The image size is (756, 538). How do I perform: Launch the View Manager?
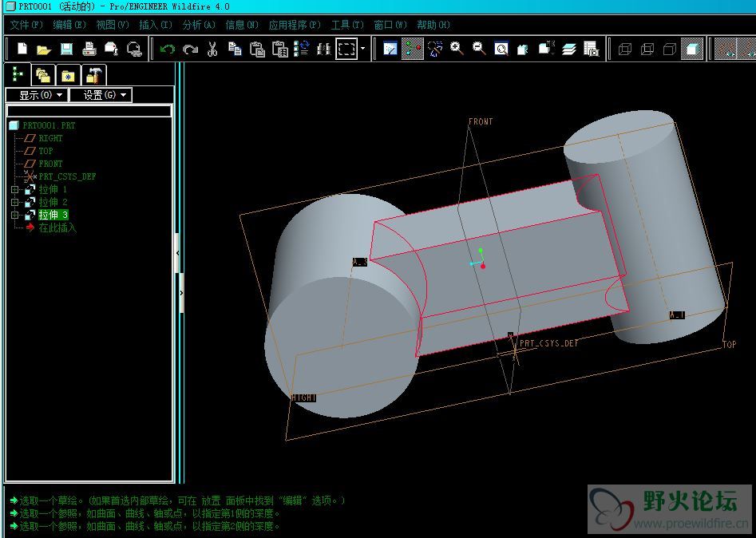tap(591, 49)
